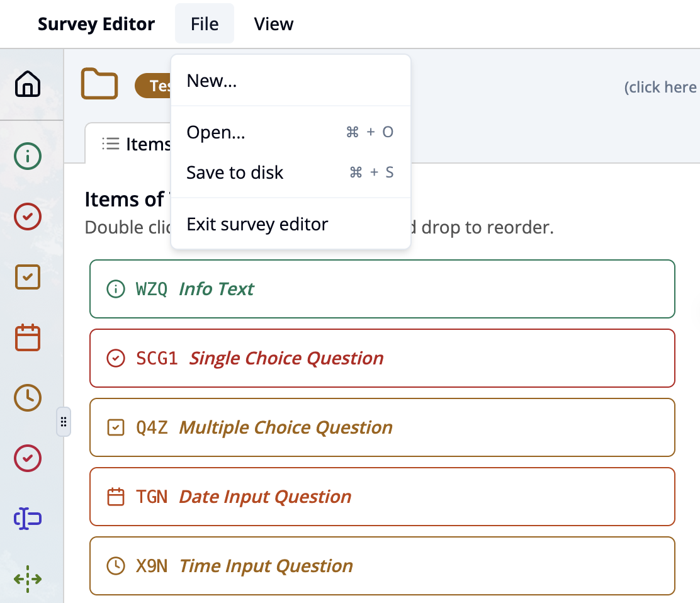The width and height of the screenshot is (700, 603).
Task: Click the home icon in sidebar
Action: (x=28, y=84)
